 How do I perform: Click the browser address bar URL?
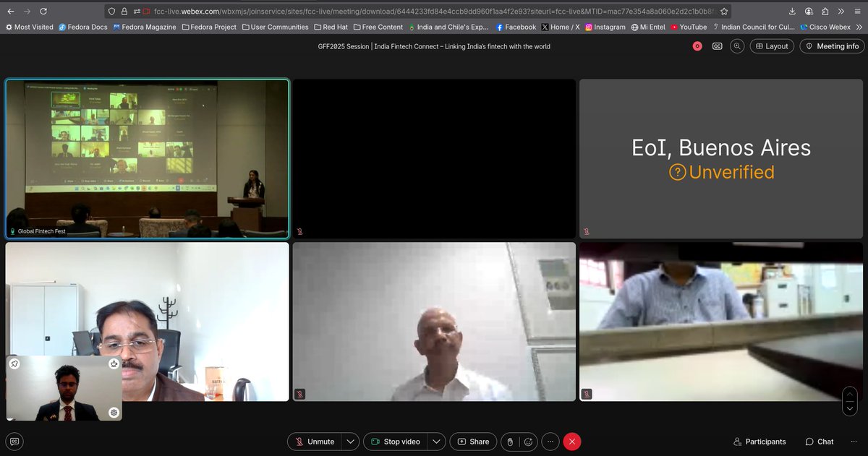[434, 11]
